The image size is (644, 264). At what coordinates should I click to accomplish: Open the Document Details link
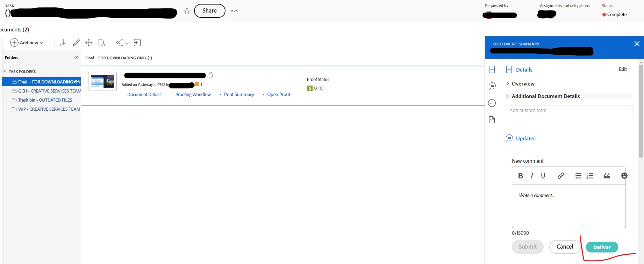(144, 94)
